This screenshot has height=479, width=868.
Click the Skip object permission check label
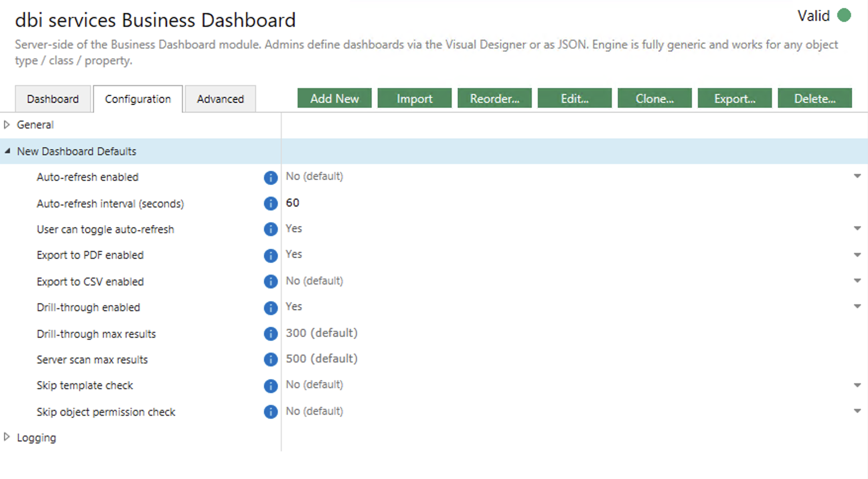coord(106,412)
